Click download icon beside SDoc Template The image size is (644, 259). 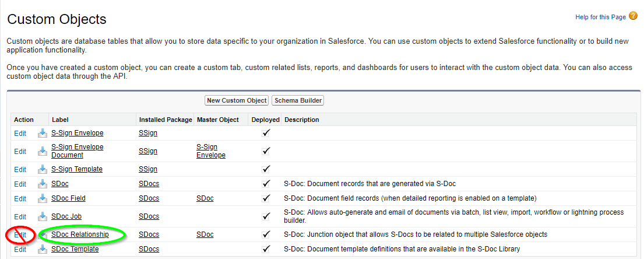coord(43,249)
